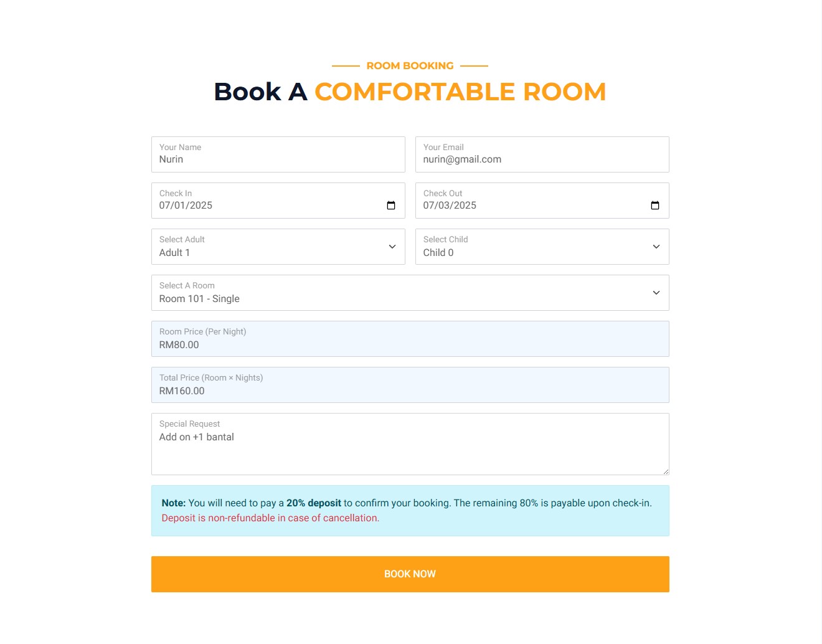822x644 pixels.
Task: Grab the Special Request textarea resize handle
Action: (x=666, y=471)
